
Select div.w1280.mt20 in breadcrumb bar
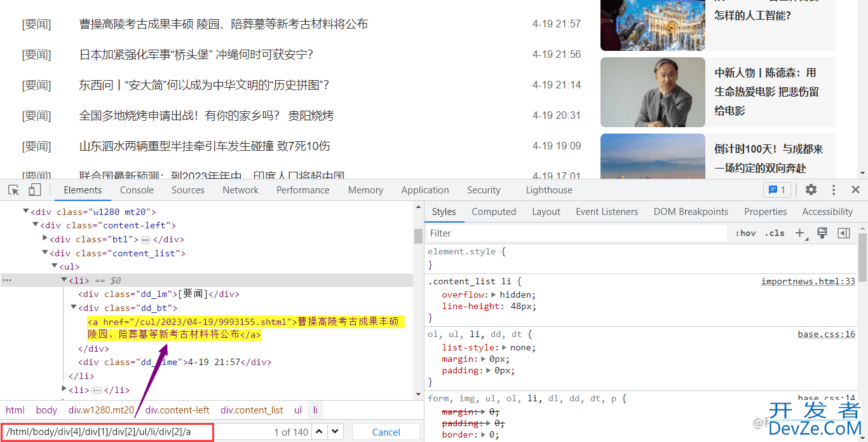point(101,410)
